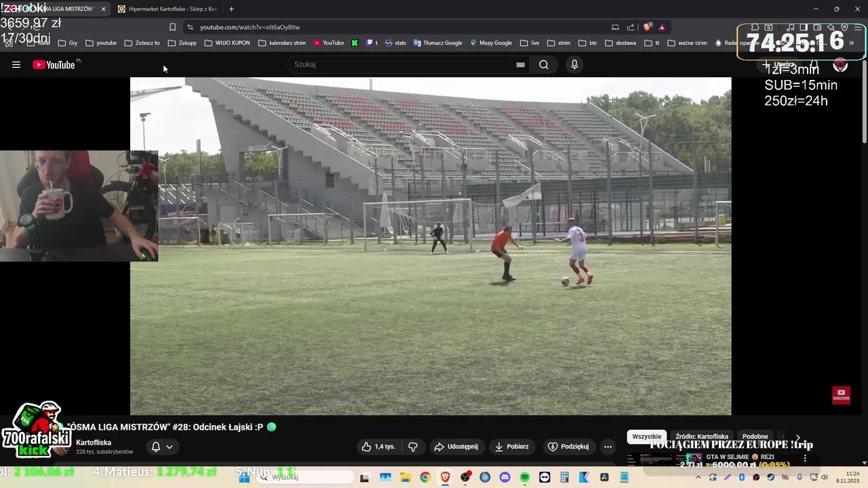Select the Wszystkie filter chip
This screenshot has height=488, width=868.
(646, 437)
